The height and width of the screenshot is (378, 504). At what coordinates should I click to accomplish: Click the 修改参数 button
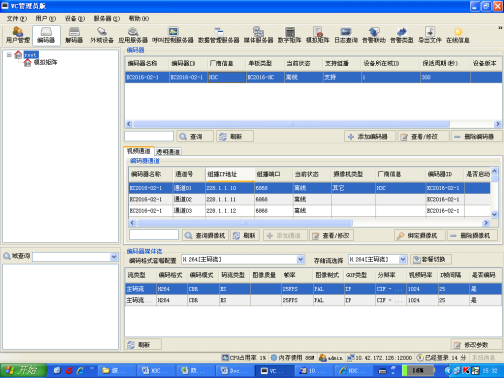click(x=476, y=345)
